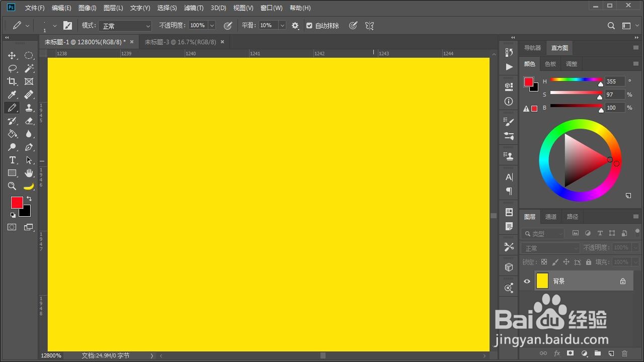
Task: Select the Path Selection tool
Action: point(29,160)
